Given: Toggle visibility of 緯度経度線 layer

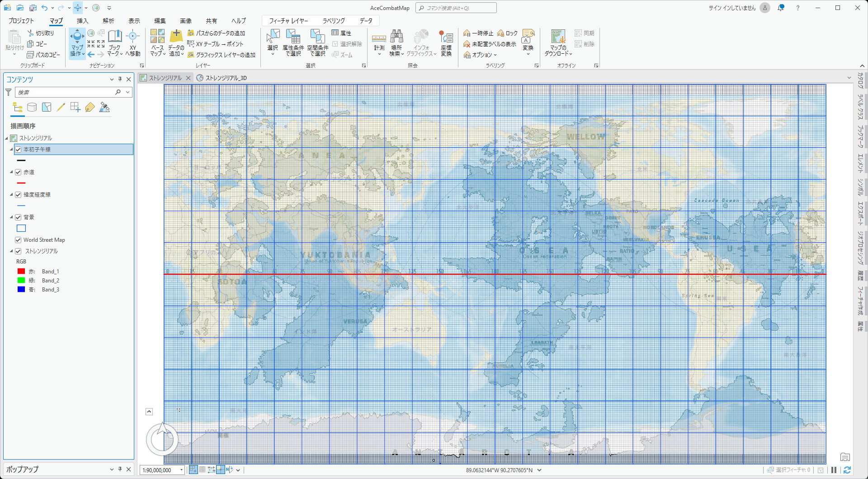Looking at the screenshot, I should pyautogui.click(x=18, y=195).
